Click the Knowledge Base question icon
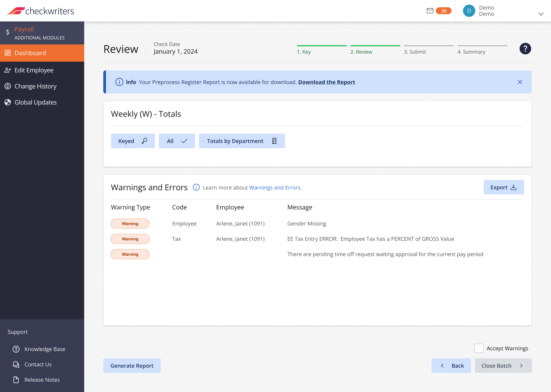Screen dimensions: 551x392 [x=16, y=349]
